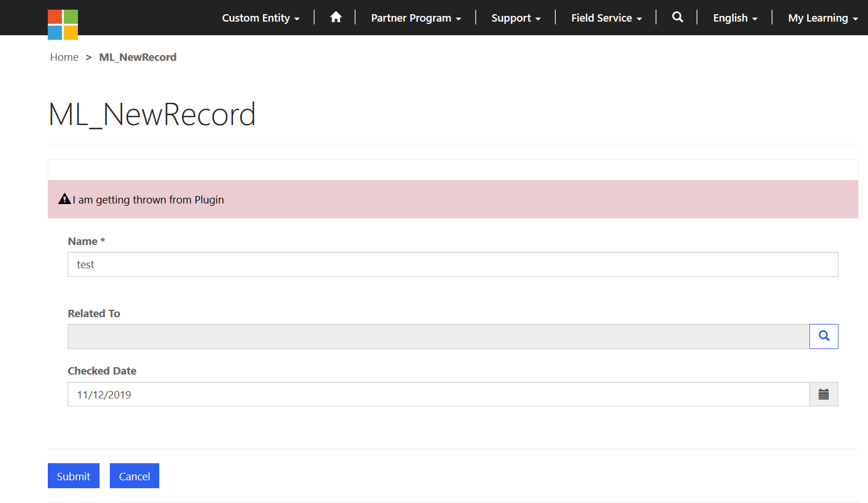Expand the Partner Program dropdown
This screenshot has width=868, height=503.
pos(416,18)
